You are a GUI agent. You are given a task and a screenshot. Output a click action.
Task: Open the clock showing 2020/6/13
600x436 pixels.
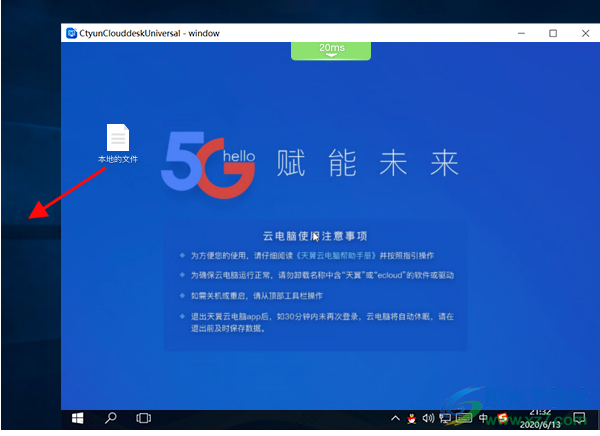[540, 418]
